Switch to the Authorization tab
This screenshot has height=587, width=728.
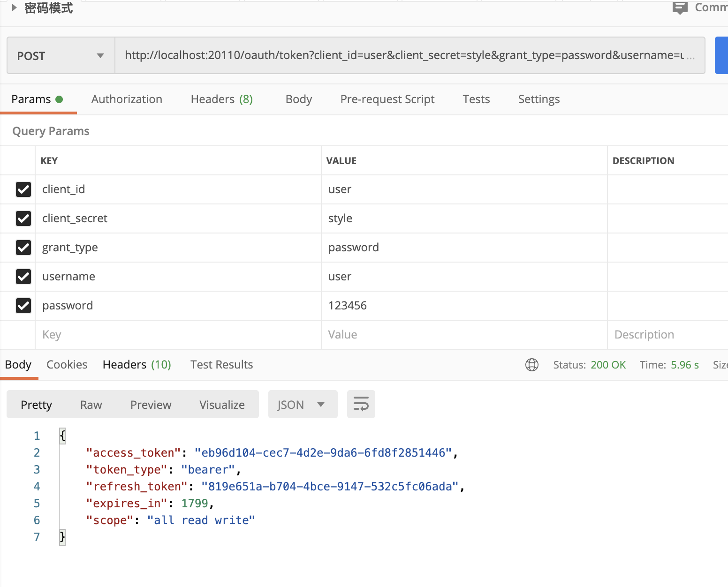coord(127,99)
